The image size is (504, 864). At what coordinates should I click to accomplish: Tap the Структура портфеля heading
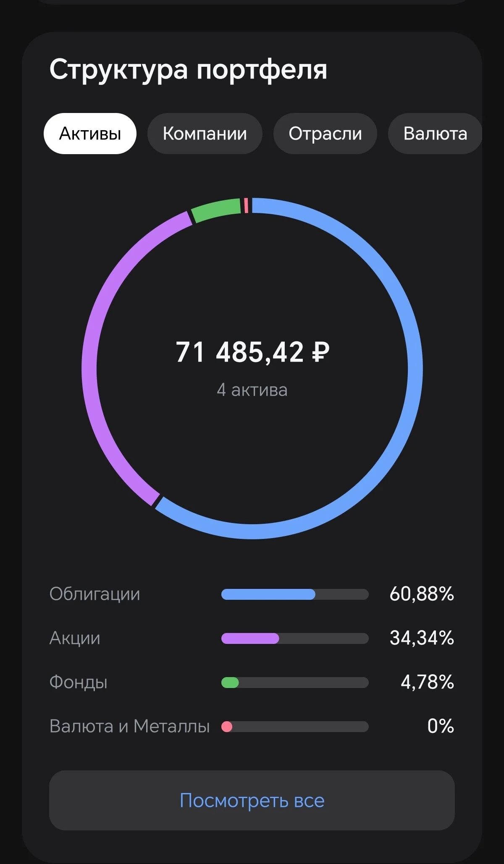(188, 69)
